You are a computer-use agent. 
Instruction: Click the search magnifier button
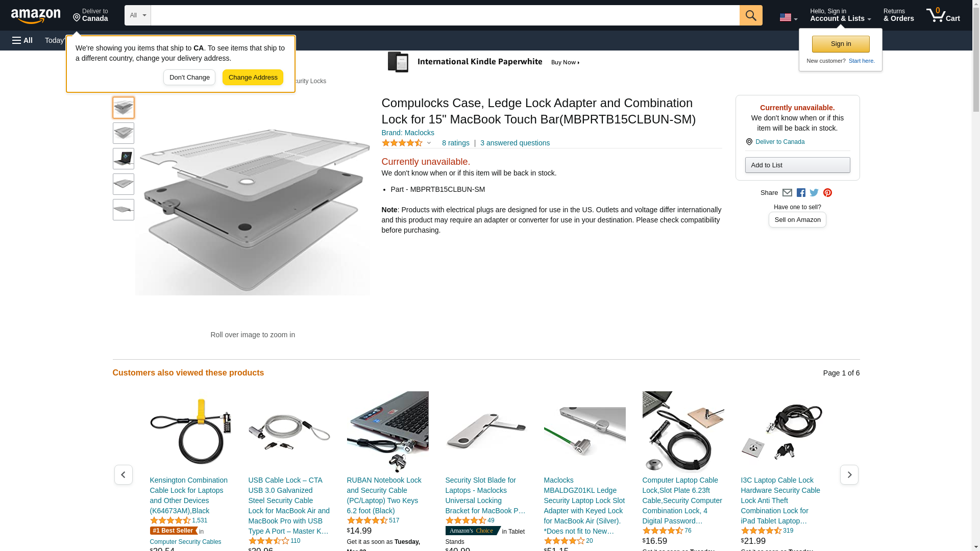(750, 15)
